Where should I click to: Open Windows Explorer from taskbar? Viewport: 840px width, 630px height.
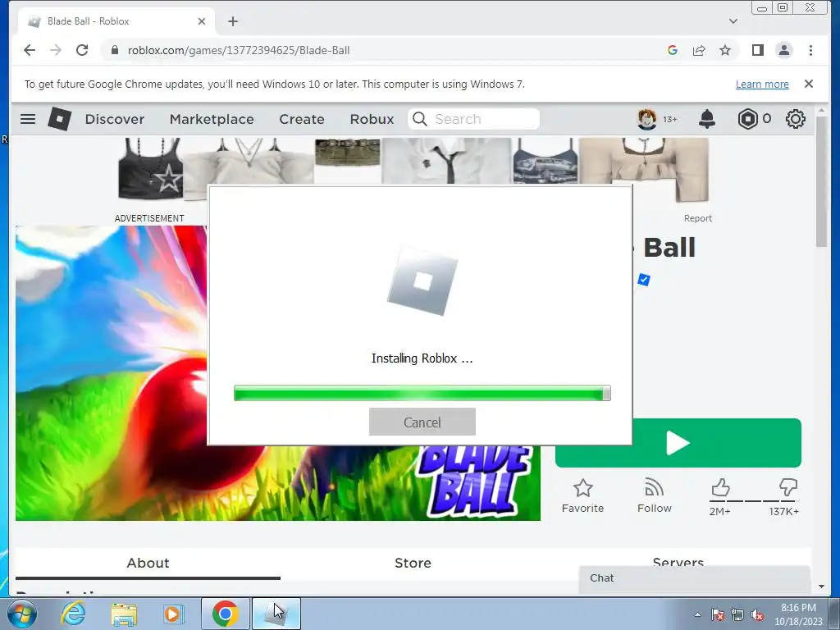click(x=124, y=614)
